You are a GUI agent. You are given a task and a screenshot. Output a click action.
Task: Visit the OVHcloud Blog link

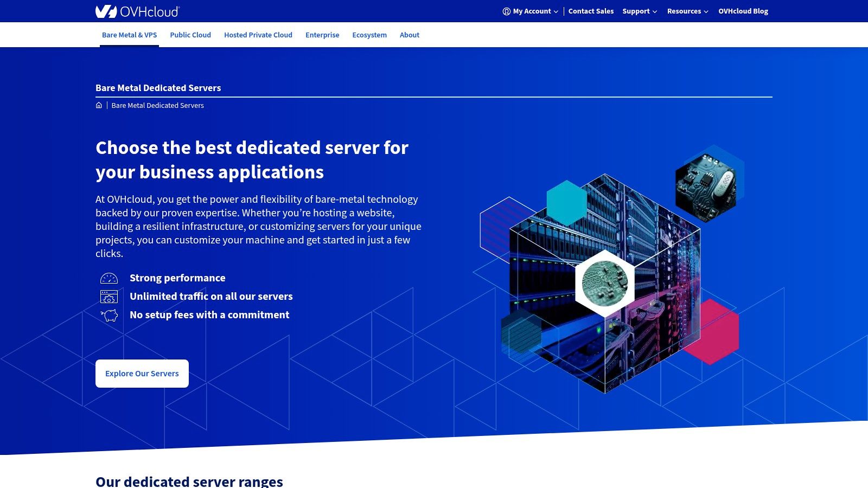743,11
